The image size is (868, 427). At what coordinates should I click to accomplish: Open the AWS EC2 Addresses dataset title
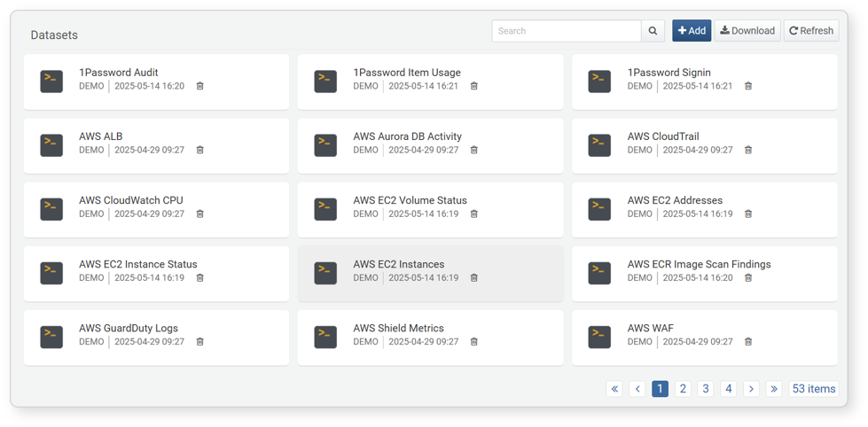pyautogui.click(x=675, y=200)
